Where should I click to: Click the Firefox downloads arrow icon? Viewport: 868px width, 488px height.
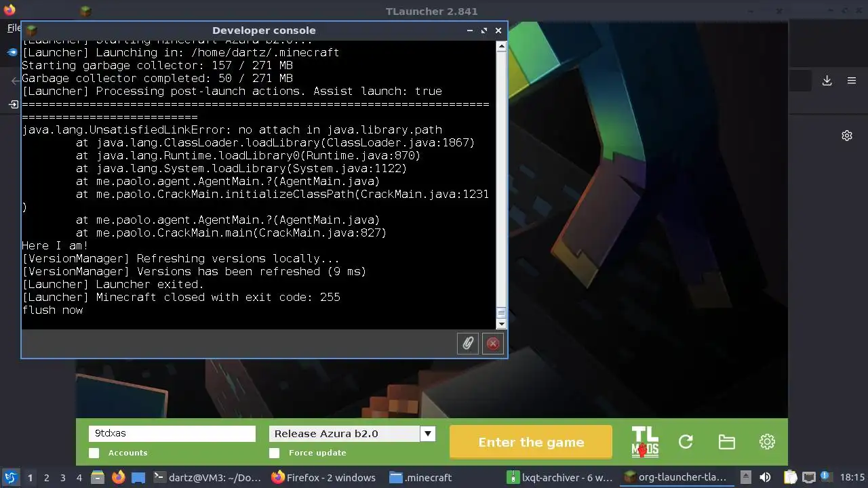click(827, 81)
